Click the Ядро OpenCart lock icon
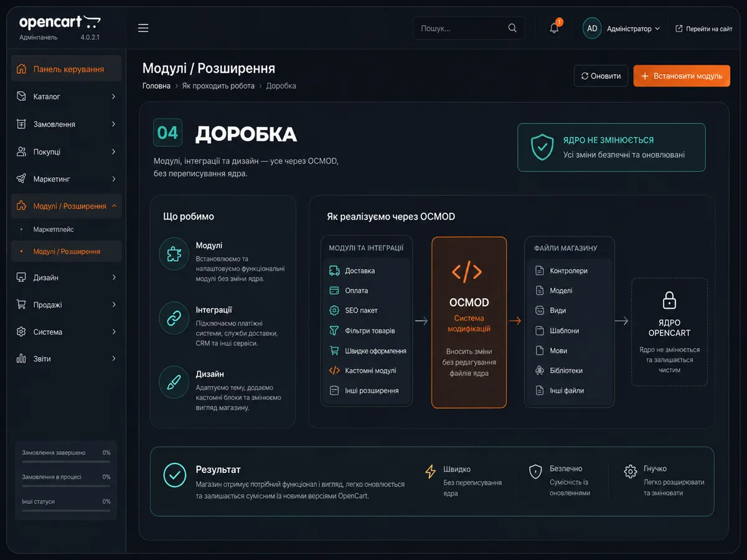Screen dimensions: 747x560 (x=669, y=301)
